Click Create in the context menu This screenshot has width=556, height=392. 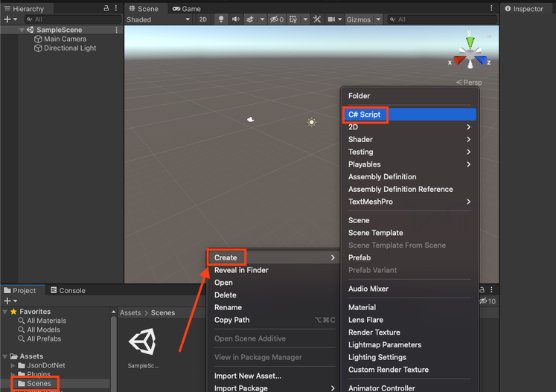click(x=272, y=257)
